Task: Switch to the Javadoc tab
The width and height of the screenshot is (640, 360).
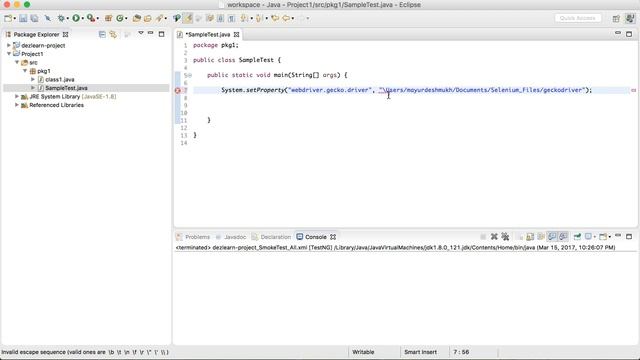Action: click(x=231, y=237)
